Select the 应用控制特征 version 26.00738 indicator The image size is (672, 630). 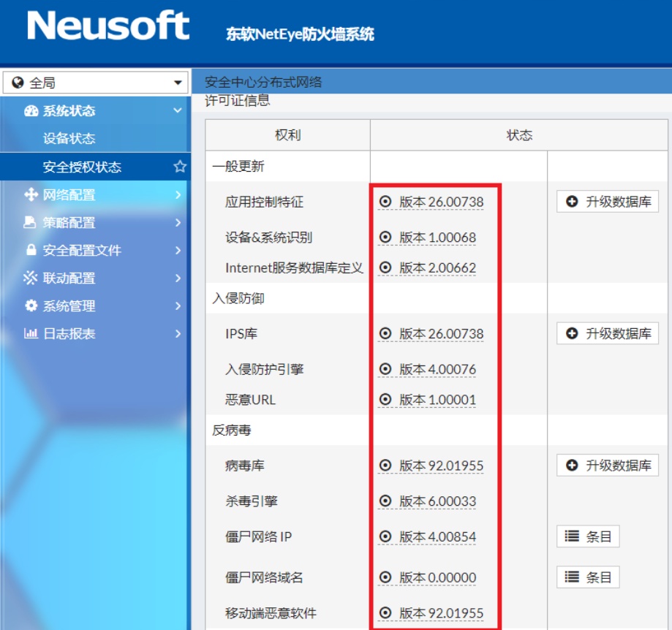[385, 202]
